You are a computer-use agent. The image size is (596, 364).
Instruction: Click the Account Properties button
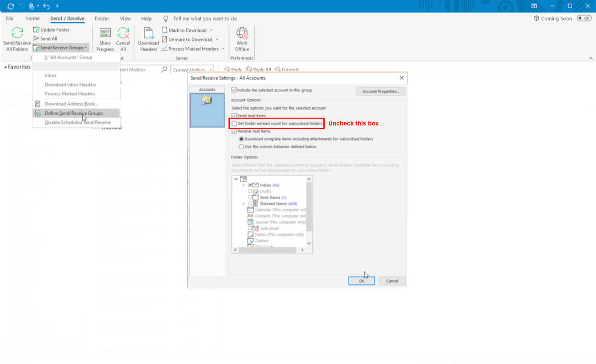(x=381, y=91)
